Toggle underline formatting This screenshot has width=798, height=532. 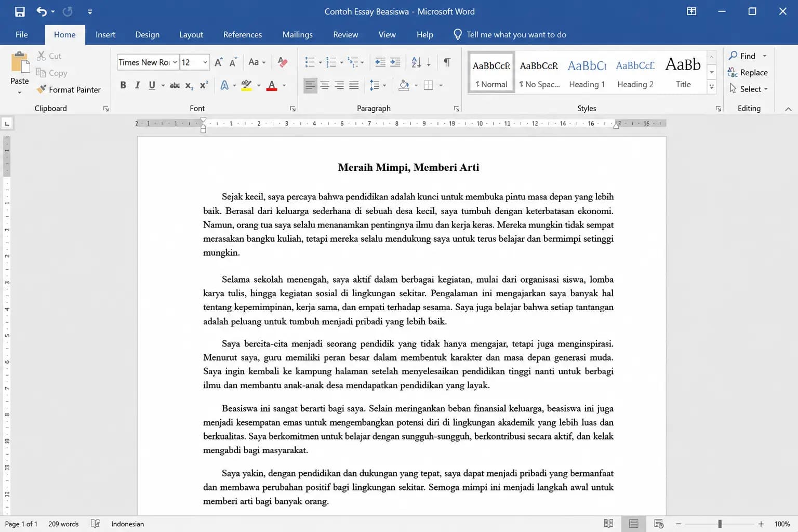tap(152, 85)
